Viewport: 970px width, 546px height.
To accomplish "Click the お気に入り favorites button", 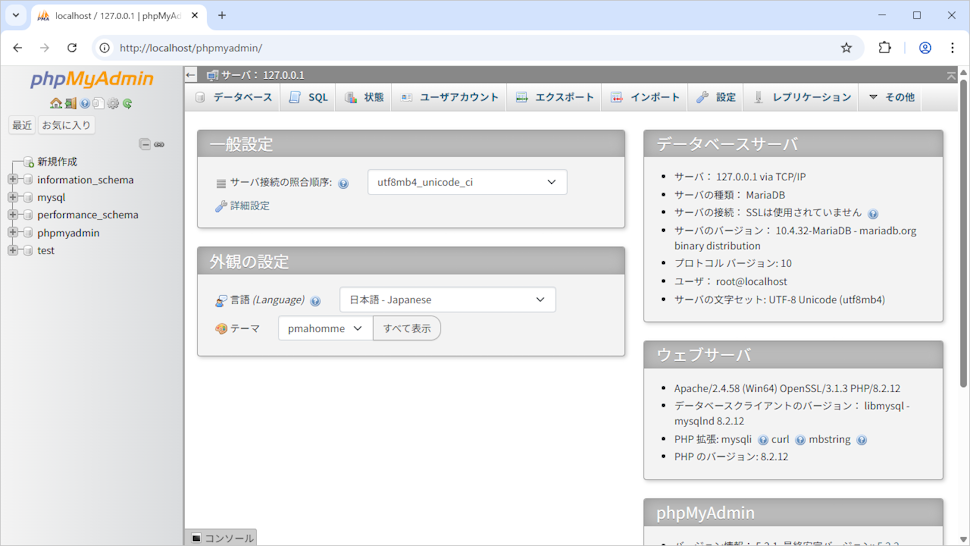I will [x=66, y=125].
